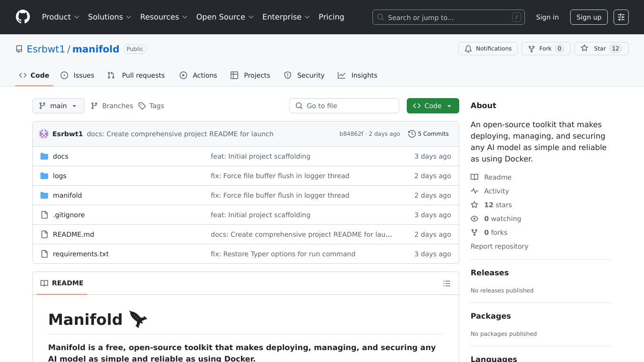Click the accessibility settings icon button
644x362 pixels.
pyautogui.click(x=621, y=17)
